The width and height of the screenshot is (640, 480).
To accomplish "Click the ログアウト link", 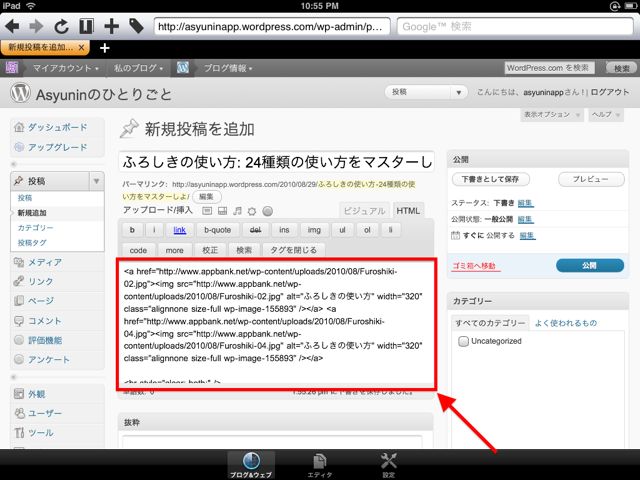I will [610, 92].
